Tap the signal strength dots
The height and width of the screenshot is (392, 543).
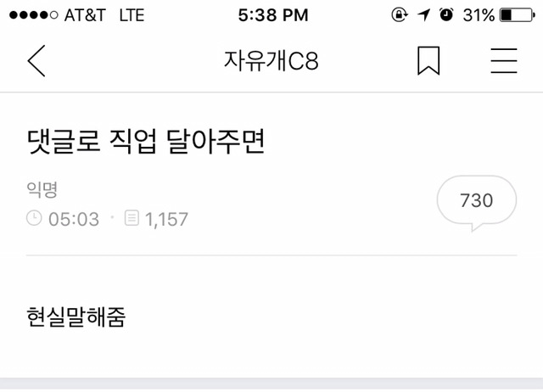pos(34,15)
